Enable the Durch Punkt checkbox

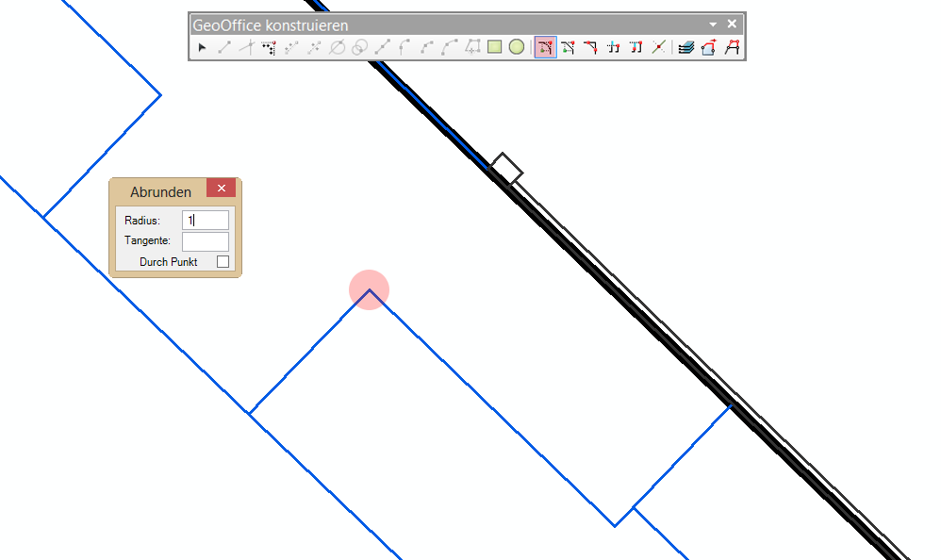223,262
